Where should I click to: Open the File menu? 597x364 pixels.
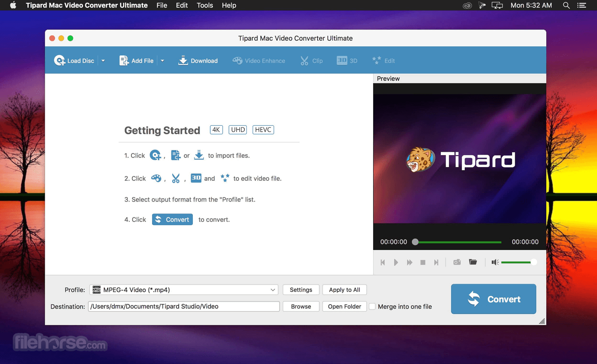162,6
